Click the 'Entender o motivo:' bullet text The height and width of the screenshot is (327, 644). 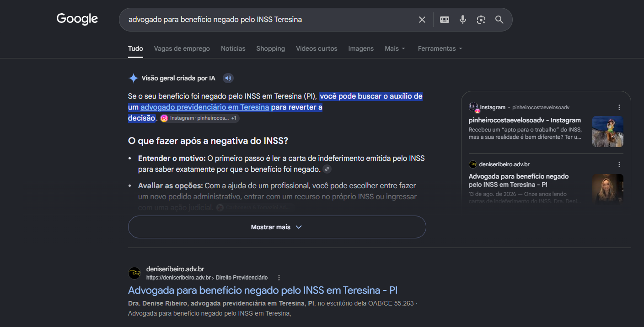(x=172, y=158)
